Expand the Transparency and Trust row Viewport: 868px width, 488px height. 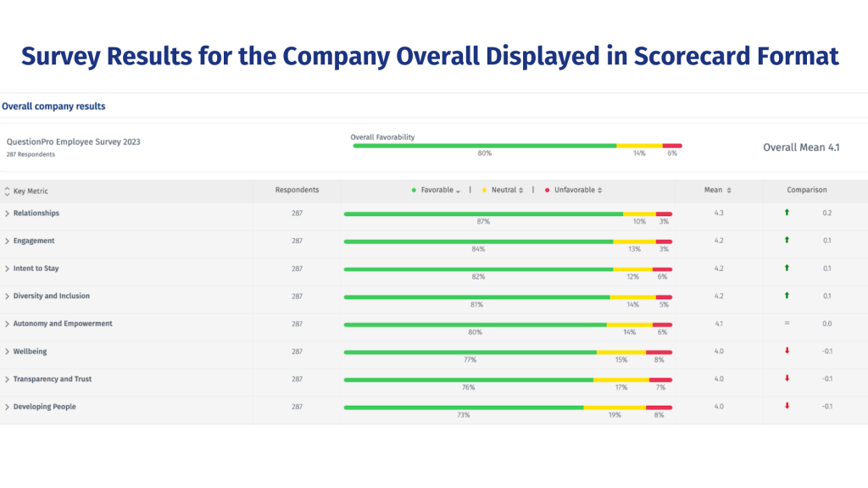[7, 380]
